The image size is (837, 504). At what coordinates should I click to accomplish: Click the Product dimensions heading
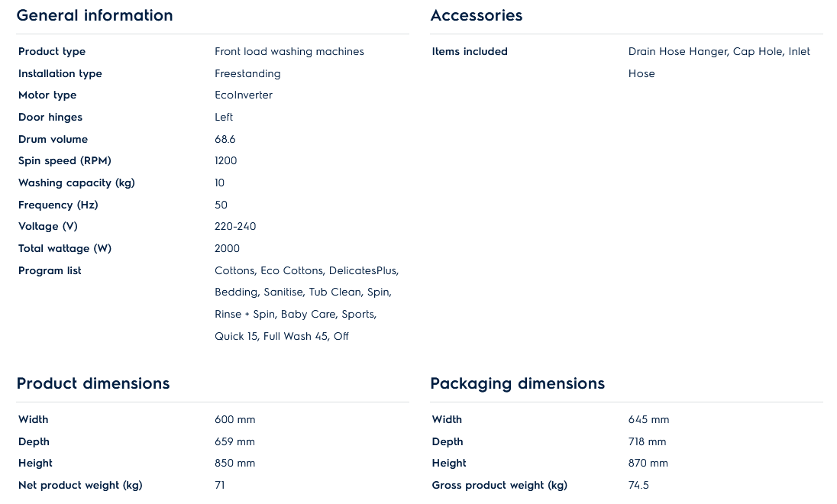tap(93, 383)
